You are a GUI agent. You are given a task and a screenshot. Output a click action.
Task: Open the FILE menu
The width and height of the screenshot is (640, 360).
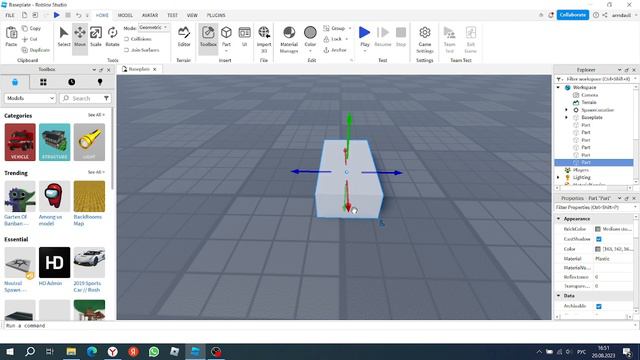(x=10, y=15)
